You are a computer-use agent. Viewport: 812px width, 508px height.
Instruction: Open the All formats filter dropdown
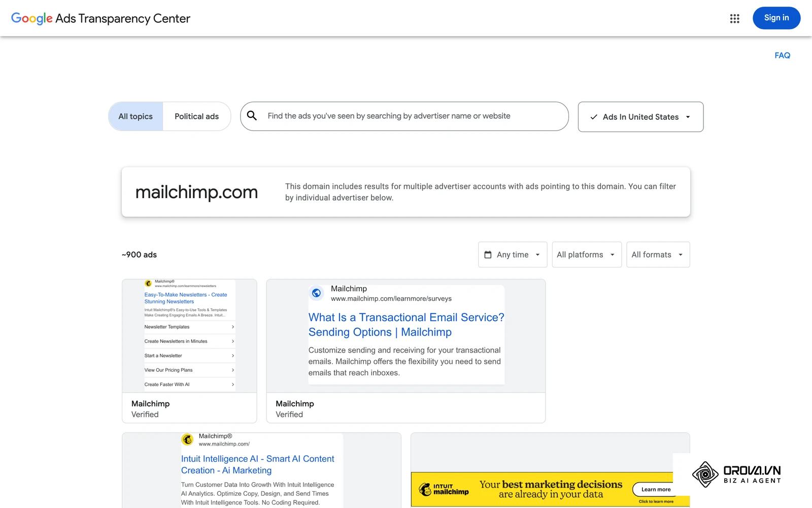point(658,255)
